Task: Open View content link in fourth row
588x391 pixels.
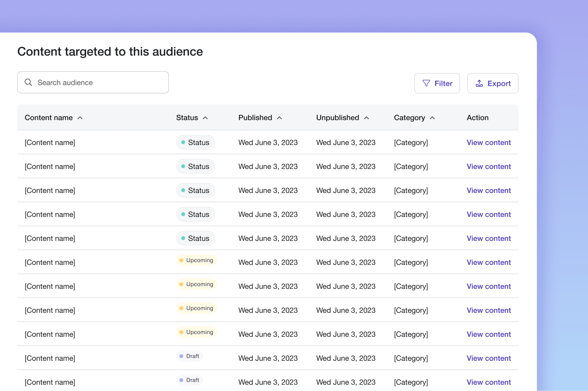Action: coord(489,214)
